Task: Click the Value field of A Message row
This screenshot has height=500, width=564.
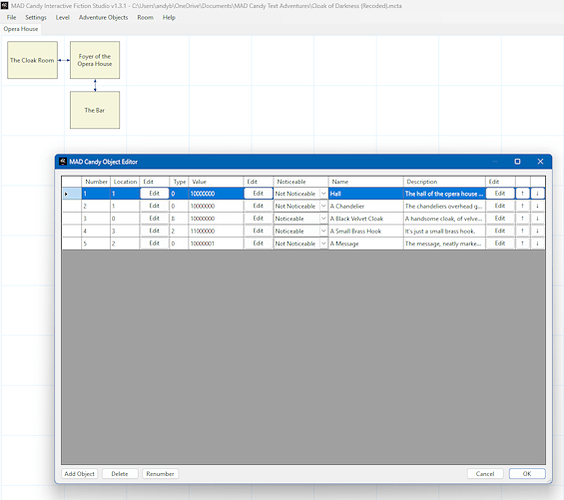Action: click(x=215, y=244)
